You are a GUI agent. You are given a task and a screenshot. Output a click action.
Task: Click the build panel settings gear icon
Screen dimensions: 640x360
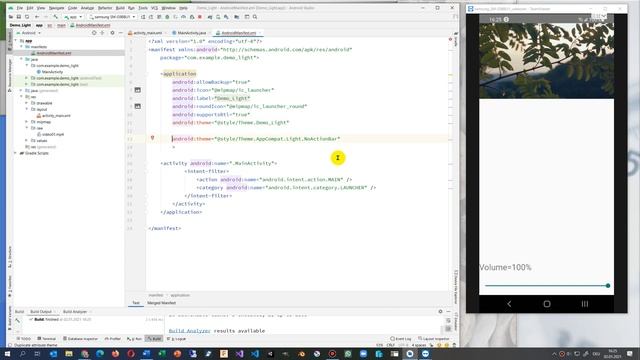click(x=440, y=311)
